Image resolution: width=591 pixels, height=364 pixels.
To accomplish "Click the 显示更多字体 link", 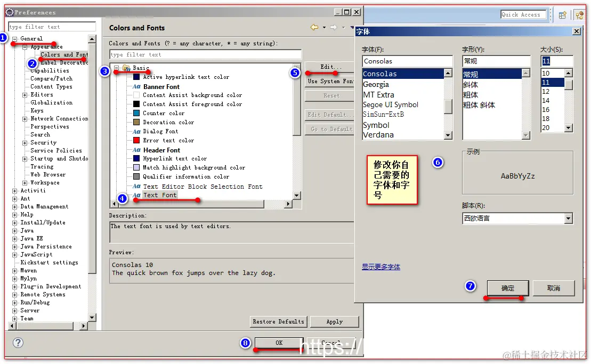I will [x=381, y=267].
